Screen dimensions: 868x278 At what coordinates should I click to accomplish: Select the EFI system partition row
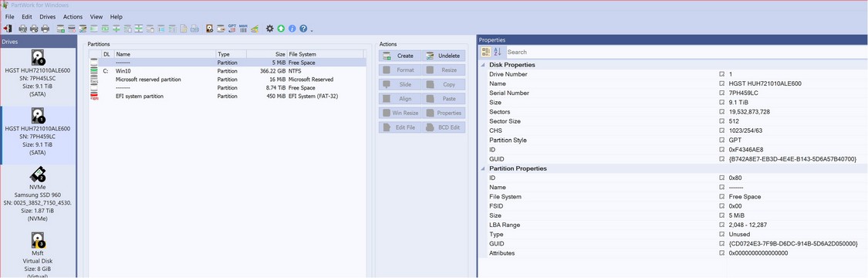(228, 96)
